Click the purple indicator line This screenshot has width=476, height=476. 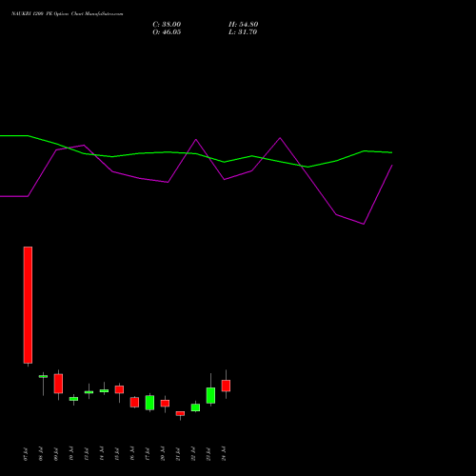point(196,140)
